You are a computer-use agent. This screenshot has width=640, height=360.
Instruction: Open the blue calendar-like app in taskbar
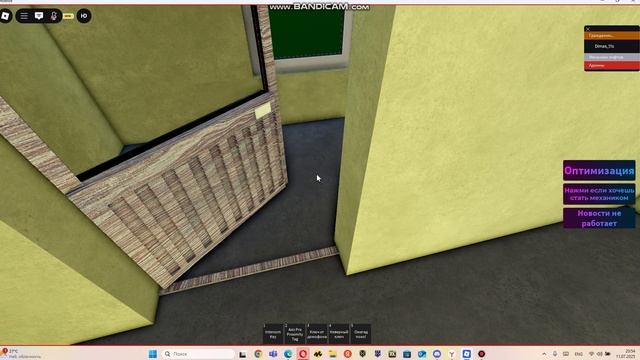coord(407,354)
